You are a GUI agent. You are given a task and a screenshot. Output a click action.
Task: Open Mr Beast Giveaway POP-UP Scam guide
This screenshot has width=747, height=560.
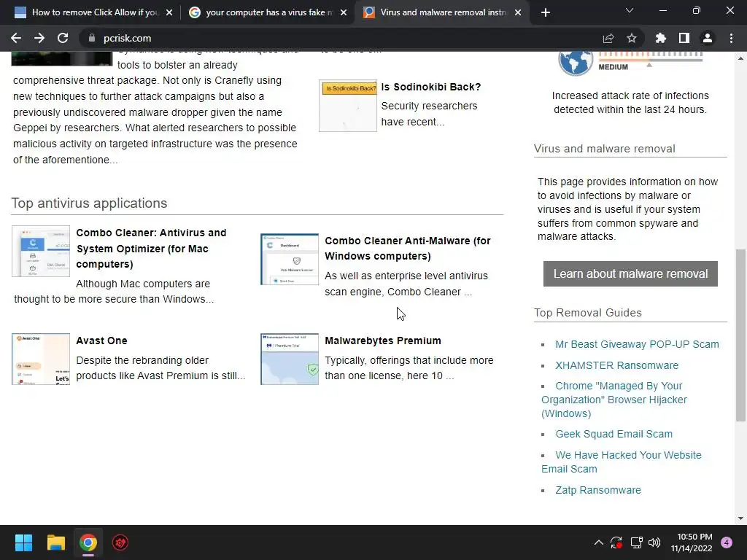point(637,344)
